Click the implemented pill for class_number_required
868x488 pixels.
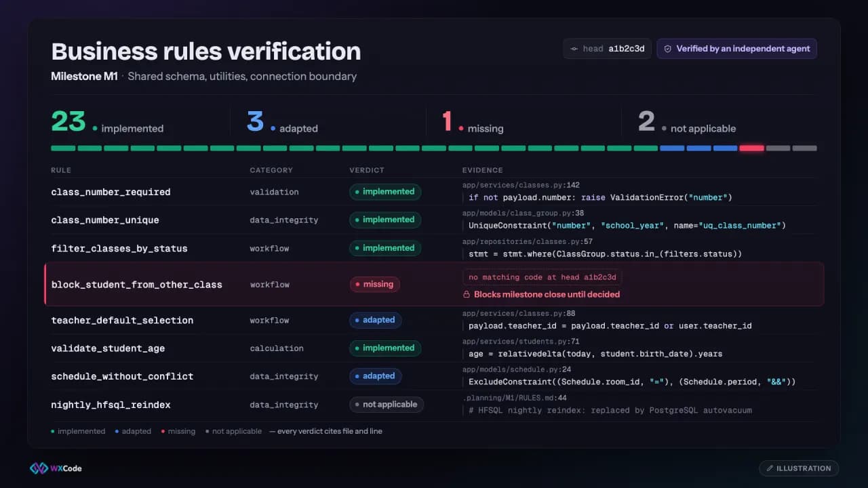pos(385,192)
